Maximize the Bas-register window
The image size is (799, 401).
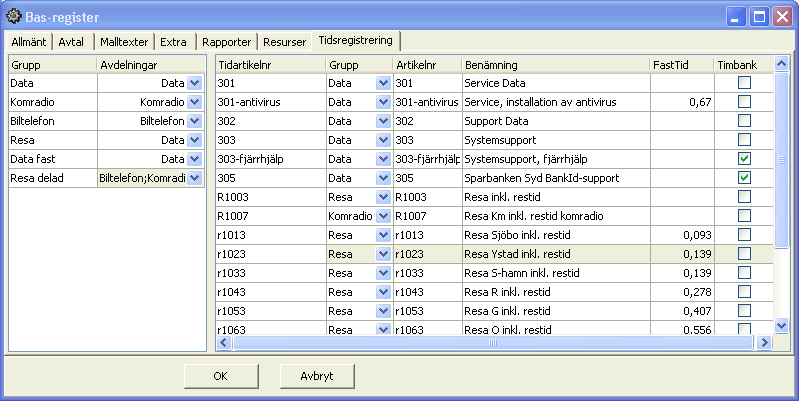[x=759, y=17]
